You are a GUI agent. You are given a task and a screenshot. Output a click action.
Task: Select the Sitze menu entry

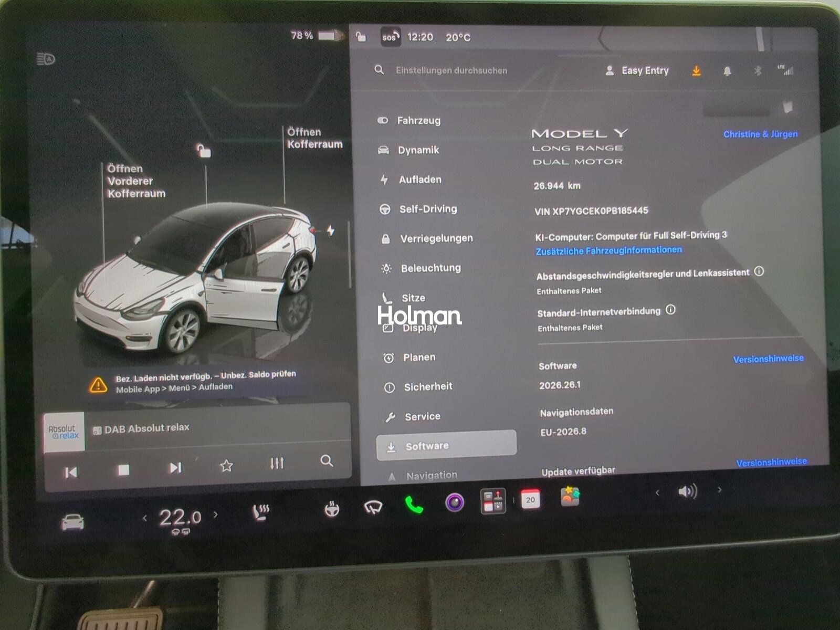[403, 298]
